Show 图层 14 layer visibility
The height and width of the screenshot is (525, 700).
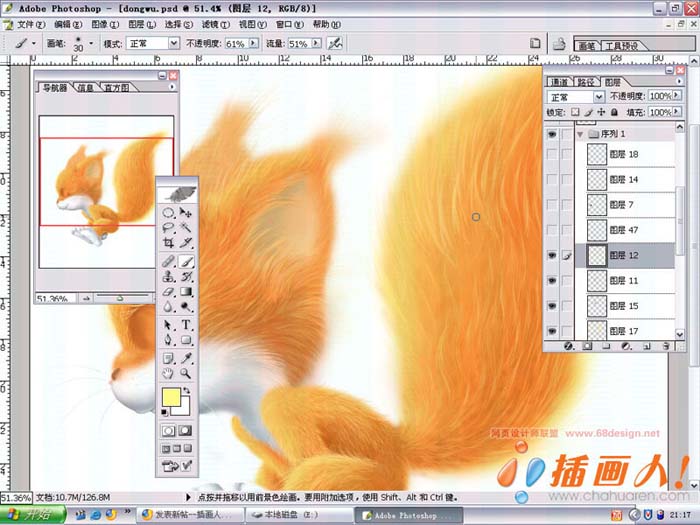click(552, 179)
